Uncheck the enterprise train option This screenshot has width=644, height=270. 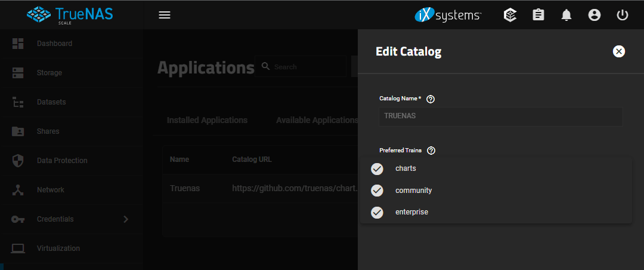point(377,212)
